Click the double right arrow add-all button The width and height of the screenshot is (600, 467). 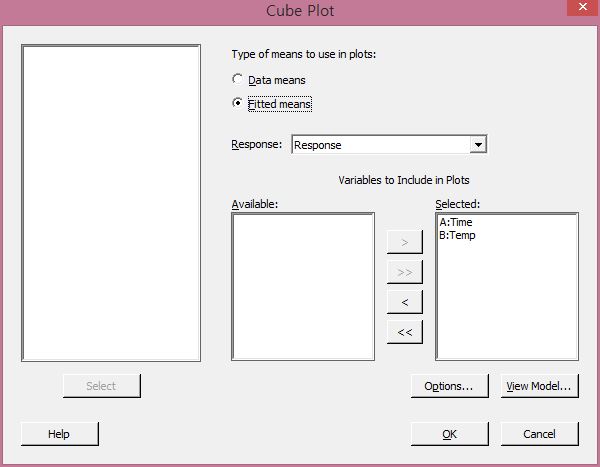point(404,272)
